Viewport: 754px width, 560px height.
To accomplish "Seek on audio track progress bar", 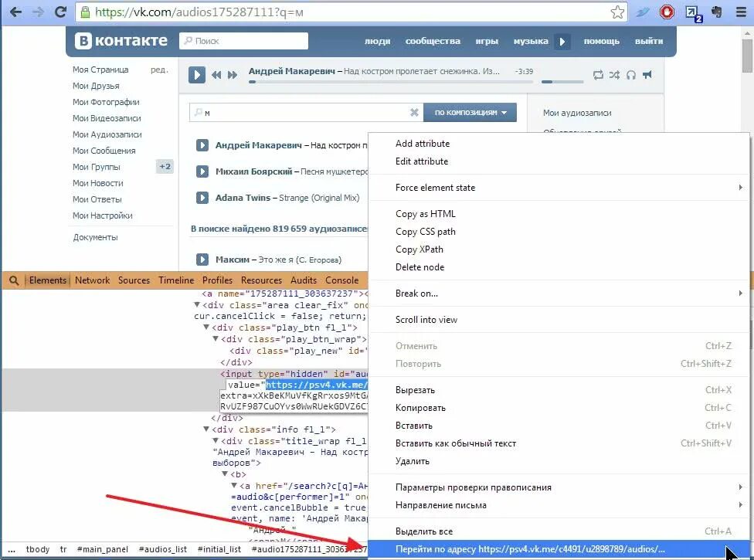I will coord(390,82).
